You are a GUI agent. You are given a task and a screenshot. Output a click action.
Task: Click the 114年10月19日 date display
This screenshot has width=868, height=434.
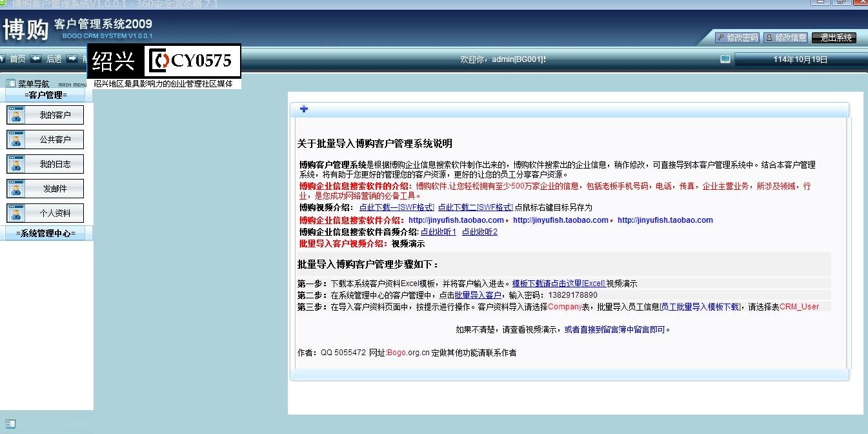[x=800, y=59]
